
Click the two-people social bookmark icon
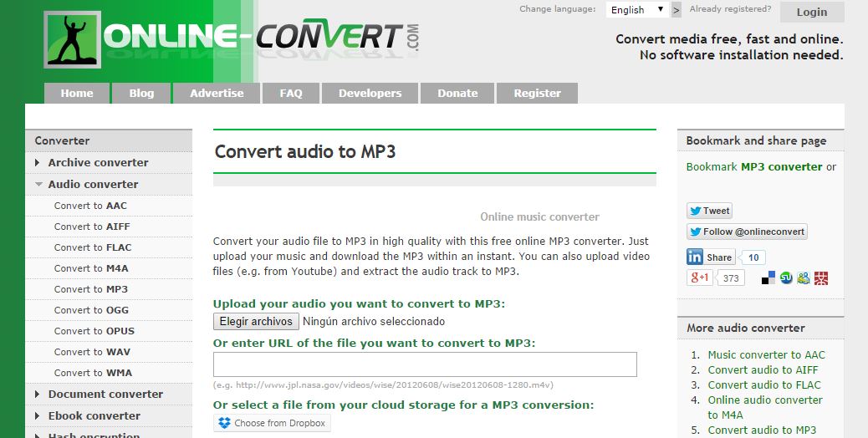click(804, 278)
